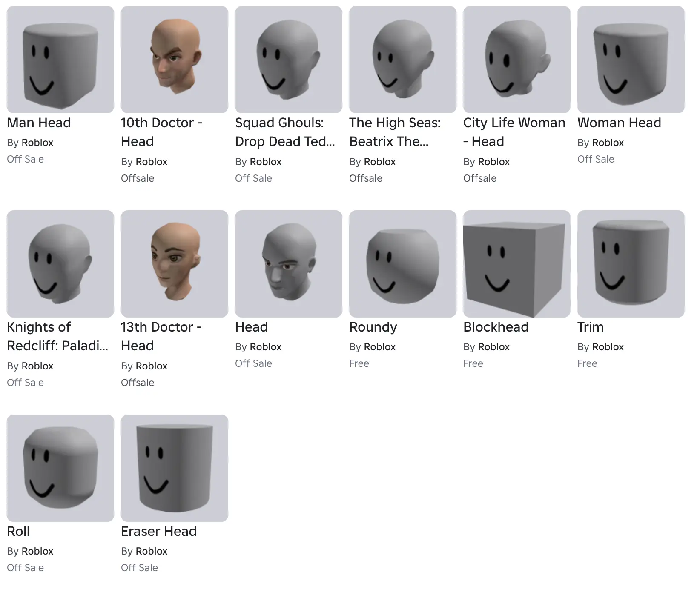The height and width of the screenshot is (595, 700).
Task: Click the Blockhead title
Action: [x=496, y=327]
